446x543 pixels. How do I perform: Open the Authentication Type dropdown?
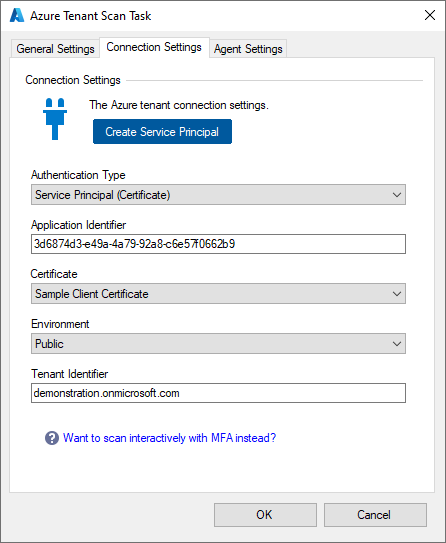point(218,195)
